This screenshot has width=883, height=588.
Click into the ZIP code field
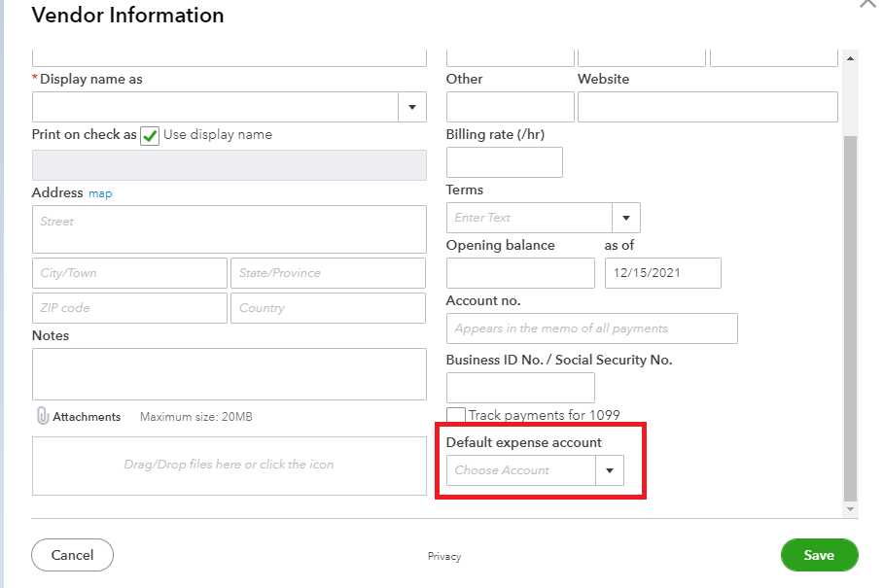[129, 308]
